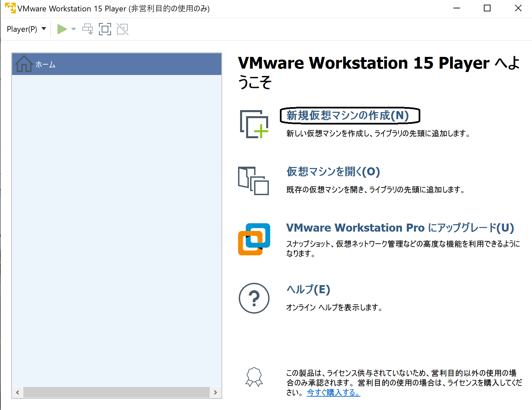Open ヘルプ(E) link
This screenshot has height=410, width=532.
click(x=308, y=290)
